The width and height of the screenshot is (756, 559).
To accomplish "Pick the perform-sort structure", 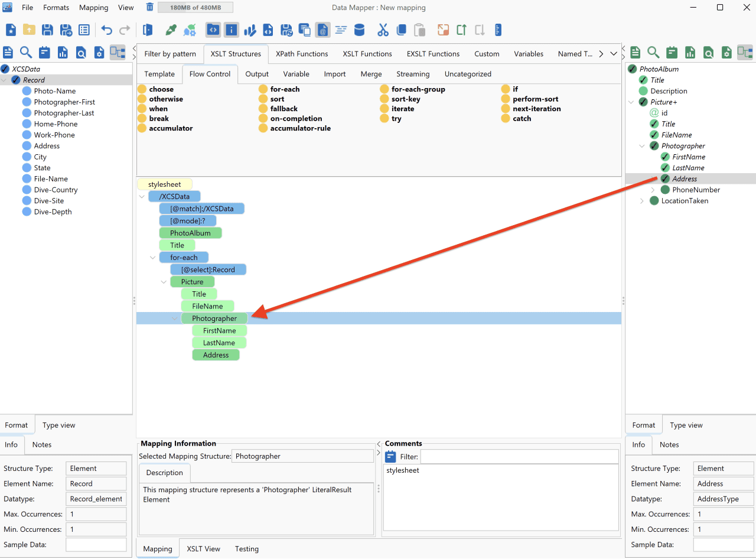I will 530,99.
